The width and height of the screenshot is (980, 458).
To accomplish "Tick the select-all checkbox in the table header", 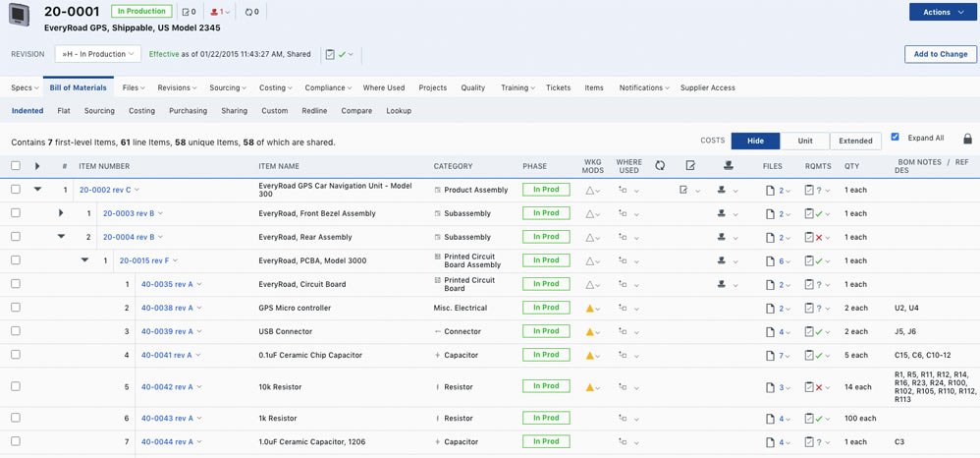I will coord(16,166).
